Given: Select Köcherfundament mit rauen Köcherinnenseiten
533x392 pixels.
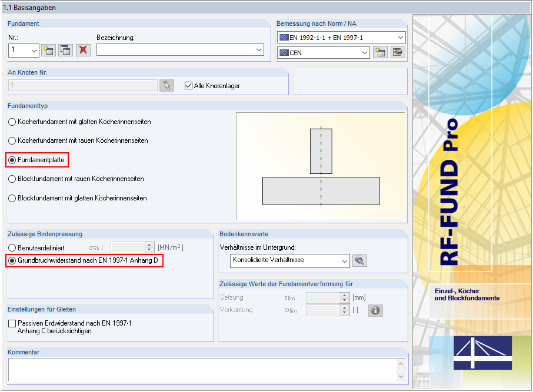Looking at the screenshot, I should (12, 140).
